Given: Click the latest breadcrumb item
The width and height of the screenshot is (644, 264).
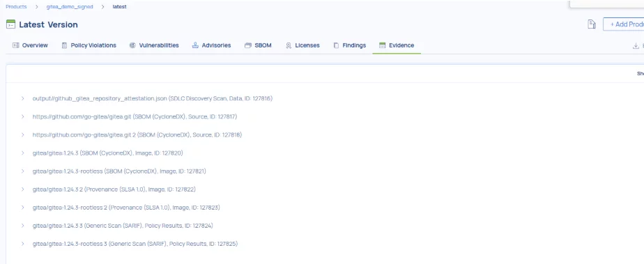Looking at the screenshot, I should tap(119, 7).
